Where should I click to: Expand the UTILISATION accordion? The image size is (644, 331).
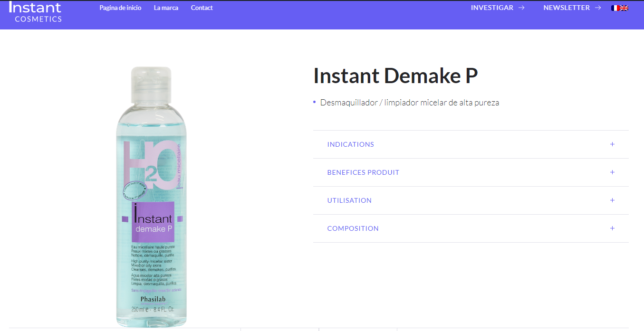coord(471,200)
